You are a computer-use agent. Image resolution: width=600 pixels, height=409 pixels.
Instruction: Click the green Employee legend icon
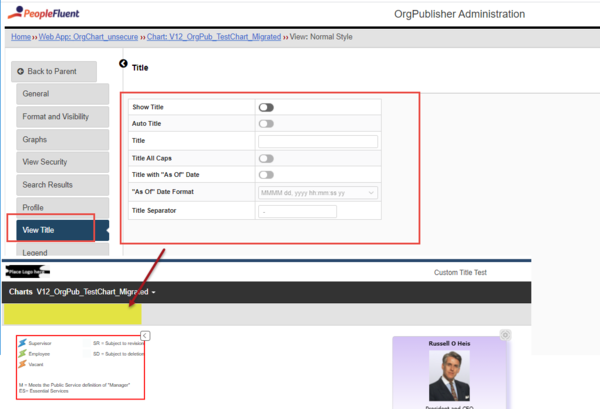tap(23, 354)
